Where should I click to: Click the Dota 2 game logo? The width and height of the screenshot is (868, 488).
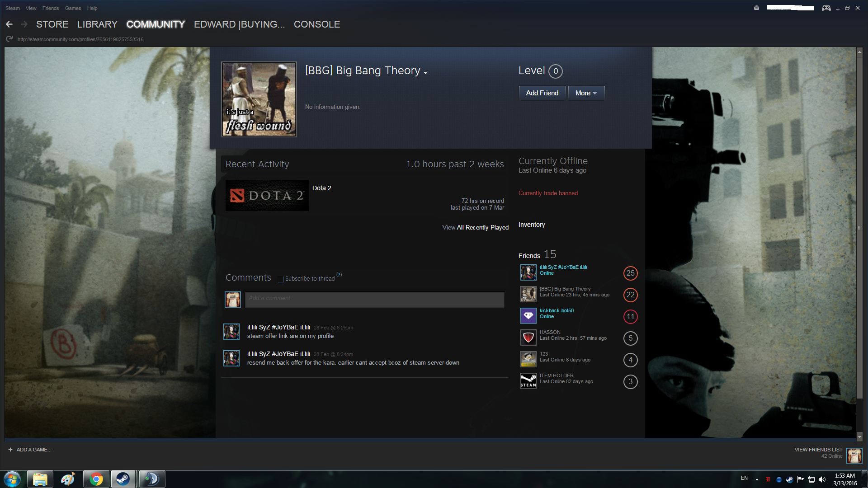point(267,196)
